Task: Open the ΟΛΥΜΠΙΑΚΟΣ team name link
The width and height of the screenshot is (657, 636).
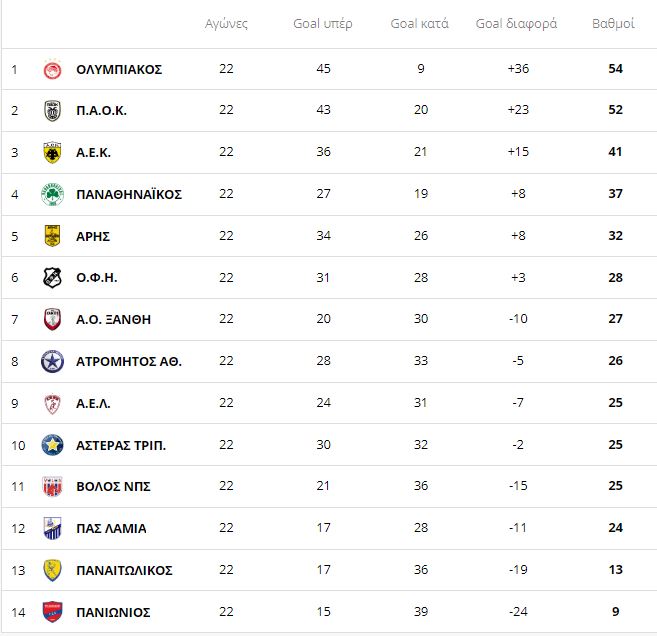Action: (119, 70)
